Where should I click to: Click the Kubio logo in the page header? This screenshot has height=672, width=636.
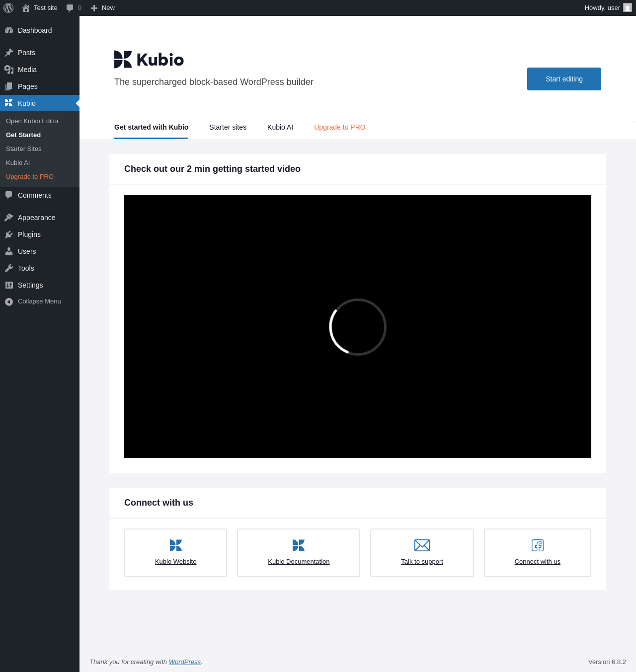pyautogui.click(x=149, y=60)
